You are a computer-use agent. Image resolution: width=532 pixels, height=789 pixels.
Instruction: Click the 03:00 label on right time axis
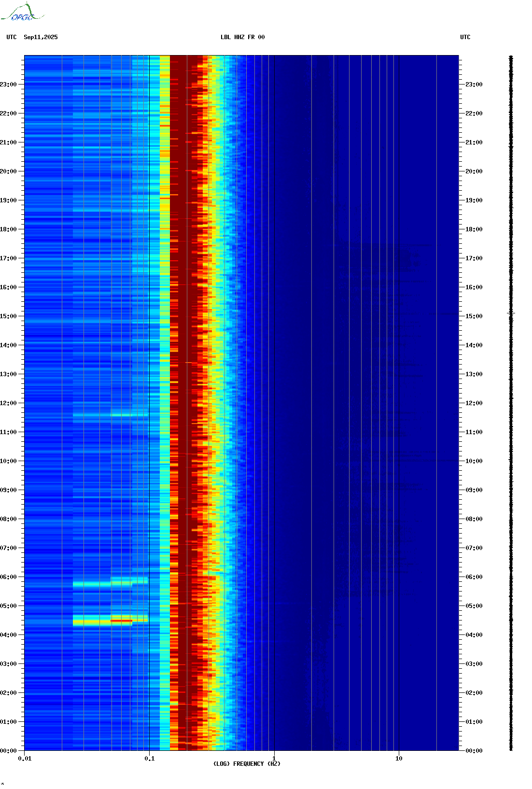pyautogui.click(x=474, y=664)
